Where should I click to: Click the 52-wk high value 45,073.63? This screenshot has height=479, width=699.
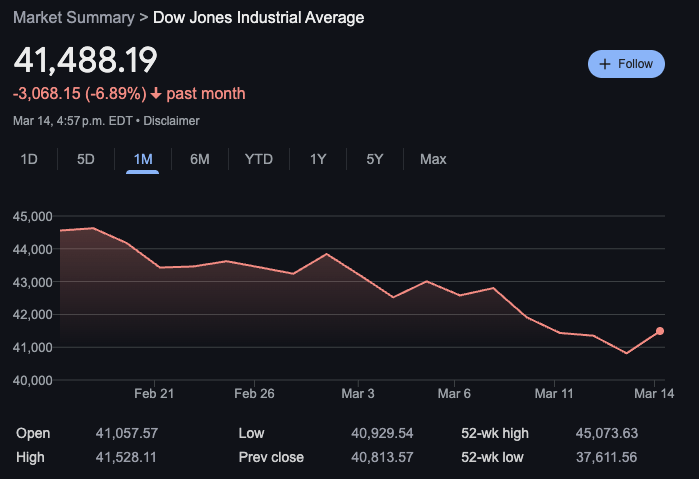(607, 433)
